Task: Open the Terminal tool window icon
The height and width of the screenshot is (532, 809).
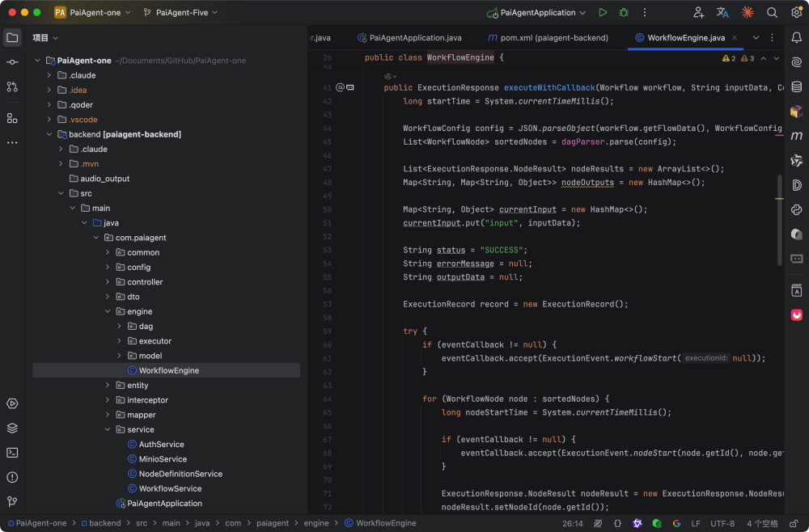Action: [12, 453]
